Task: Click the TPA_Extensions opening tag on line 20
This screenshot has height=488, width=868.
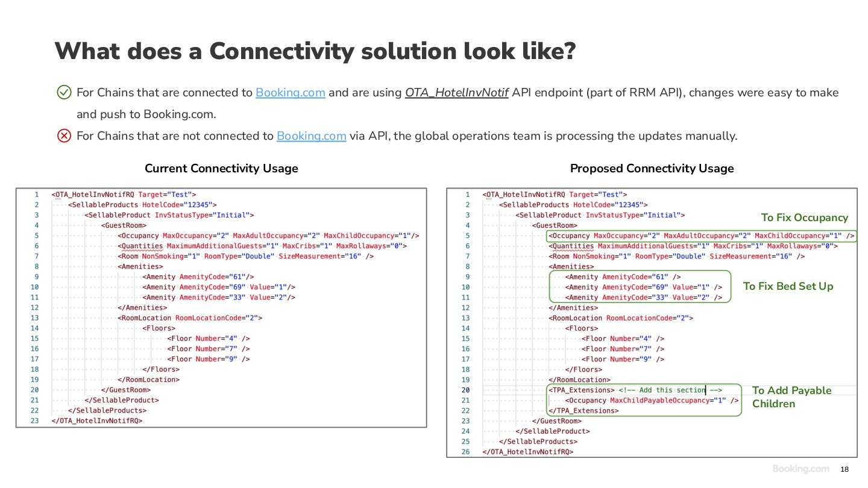Action: tap(582, 390)
